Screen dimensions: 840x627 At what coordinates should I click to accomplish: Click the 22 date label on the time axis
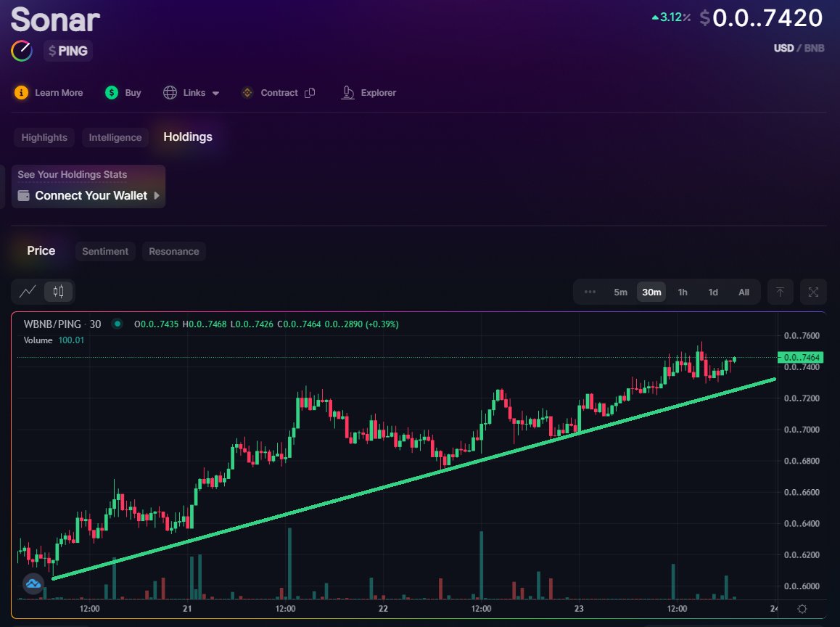pos(383,609)
